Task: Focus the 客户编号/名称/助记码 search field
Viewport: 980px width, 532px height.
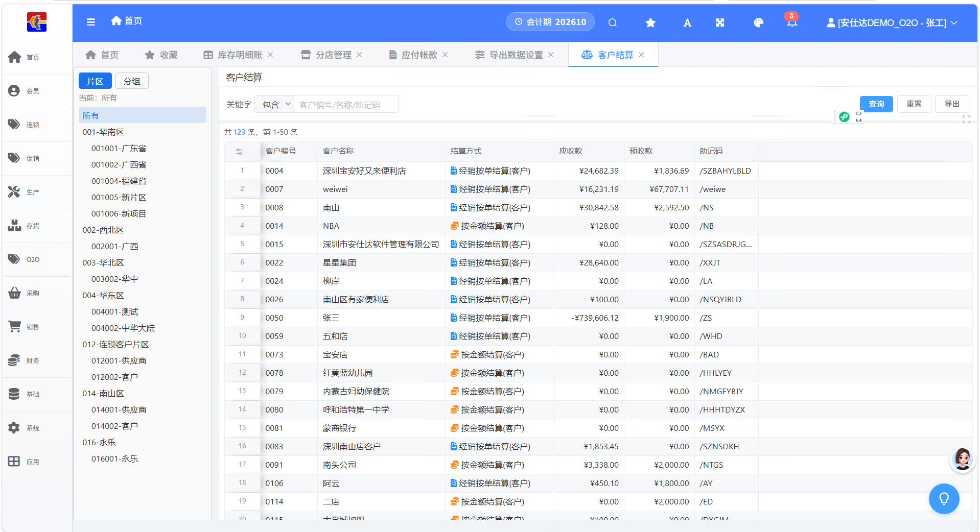Action: tap(346, 104)
